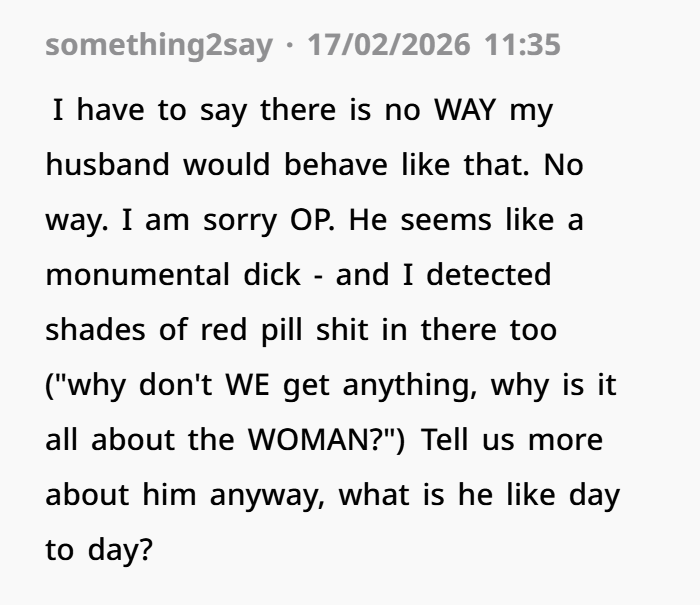Screen dimensions: 700x605
Task: Click the phrase 'Tell us more'
Action: 513,438
